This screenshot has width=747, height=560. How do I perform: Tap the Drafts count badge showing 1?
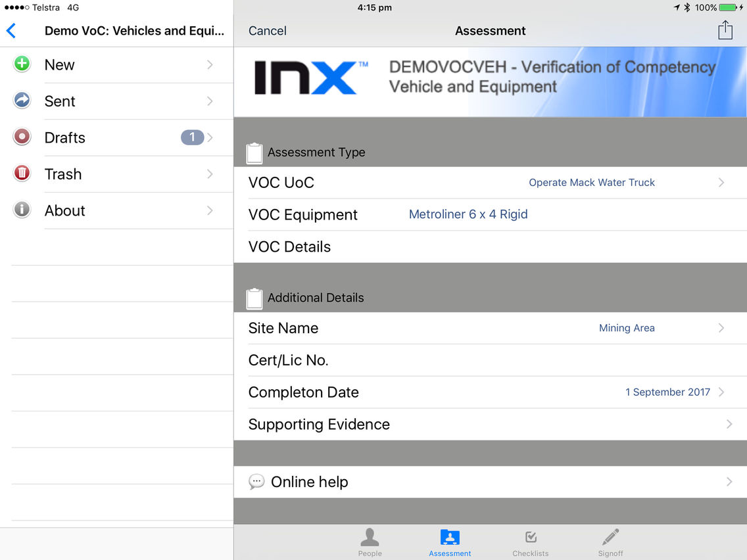pyautogui.click(x=192, y=137)
